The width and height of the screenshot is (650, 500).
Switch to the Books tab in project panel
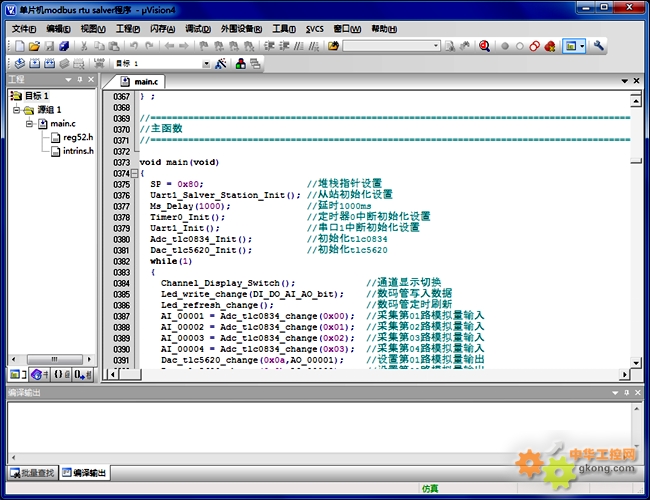(40, 375)
